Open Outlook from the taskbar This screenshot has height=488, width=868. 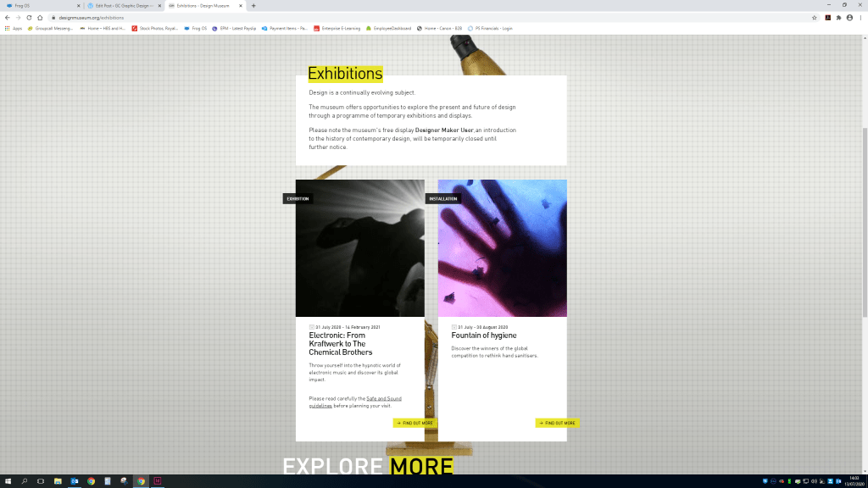point(75,481)
